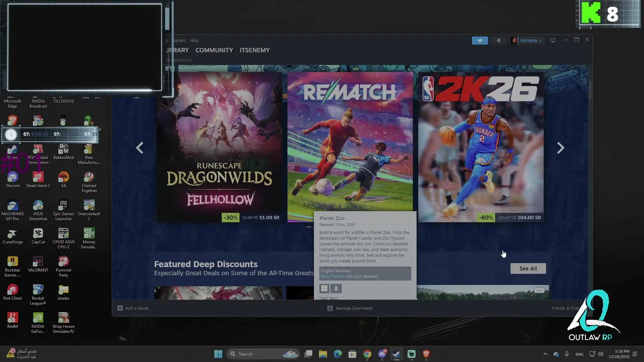Advance featured carousel with right arrow
The width and height of the screenshot is (644, 362).
click(560, 148)
